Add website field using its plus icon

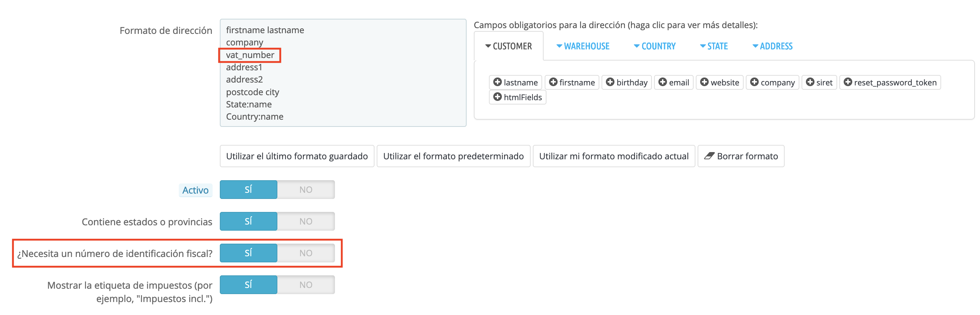coord(704,82)
